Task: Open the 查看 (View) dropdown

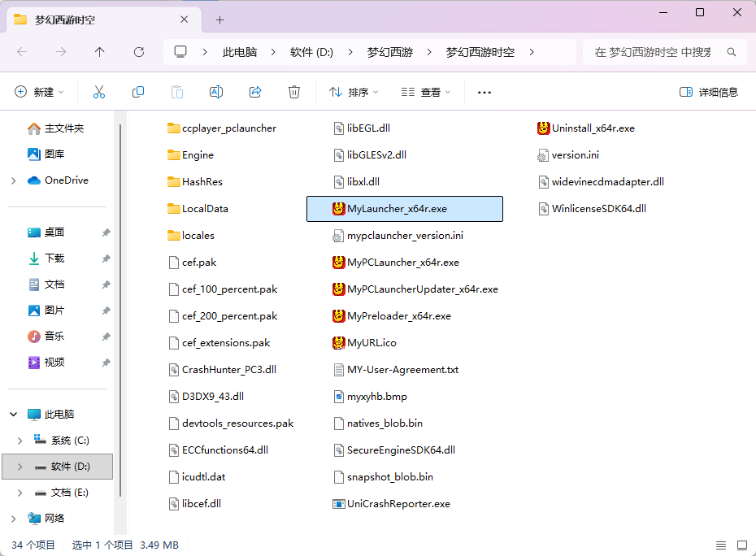Action: tap(426, 92)
